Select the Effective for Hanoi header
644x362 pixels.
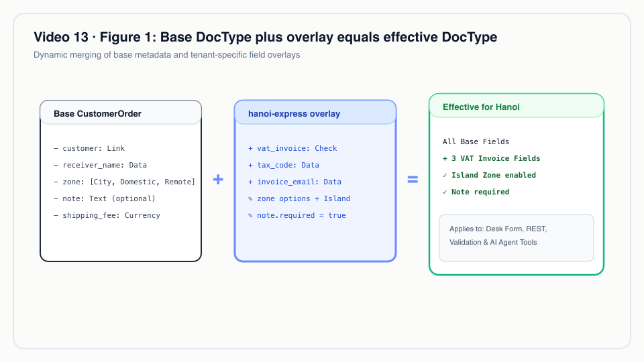tap(517, 106)
